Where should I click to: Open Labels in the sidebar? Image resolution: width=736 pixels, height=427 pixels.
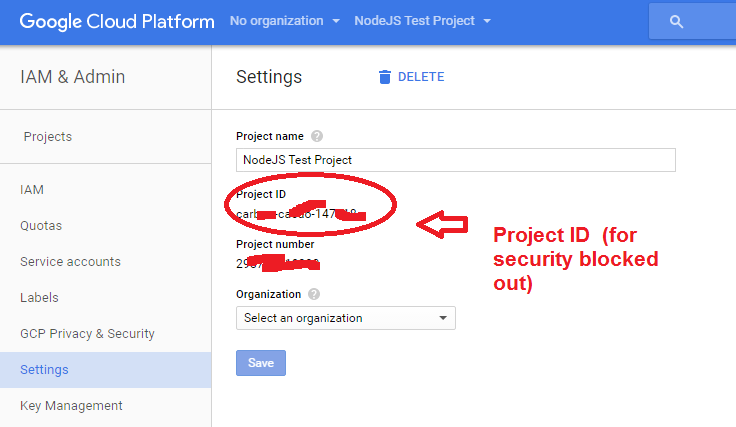click(x=39, y=297)
